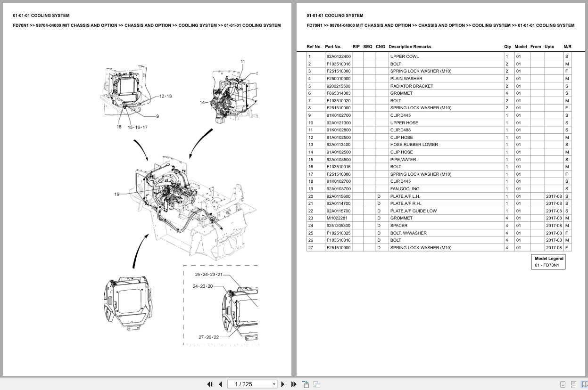
Task: Select part number F182510025
Action: point(339,233)
